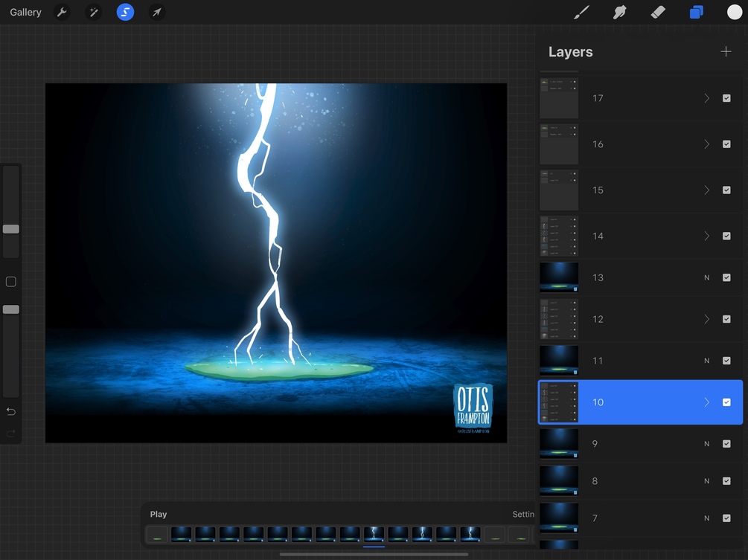The width and height of the screenshot is (748, 560).
Task: Click the layer name 15
Action: coord(598,190)
